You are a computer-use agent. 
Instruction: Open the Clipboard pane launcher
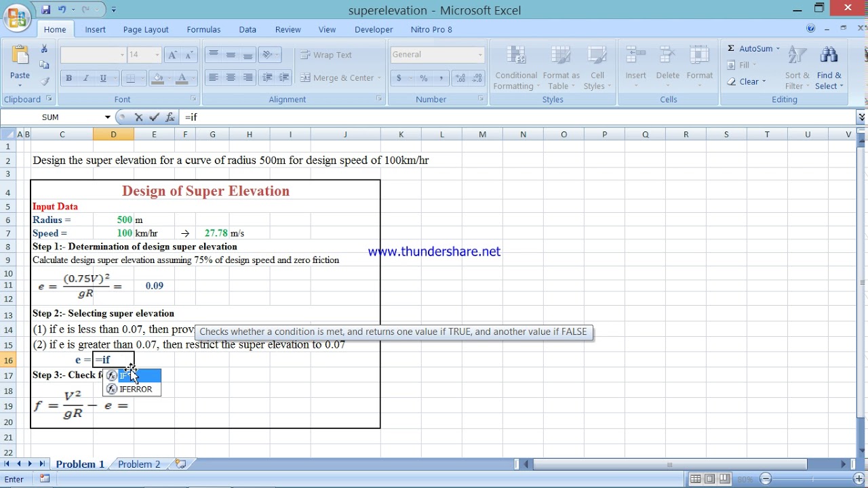(x=49, y=99)
